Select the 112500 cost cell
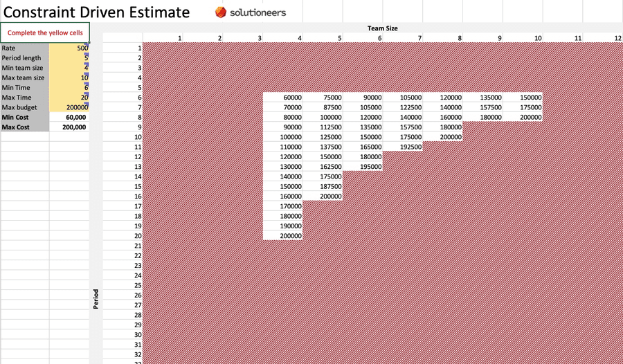This screenshot has height=364, width=623. pos(323,127)
